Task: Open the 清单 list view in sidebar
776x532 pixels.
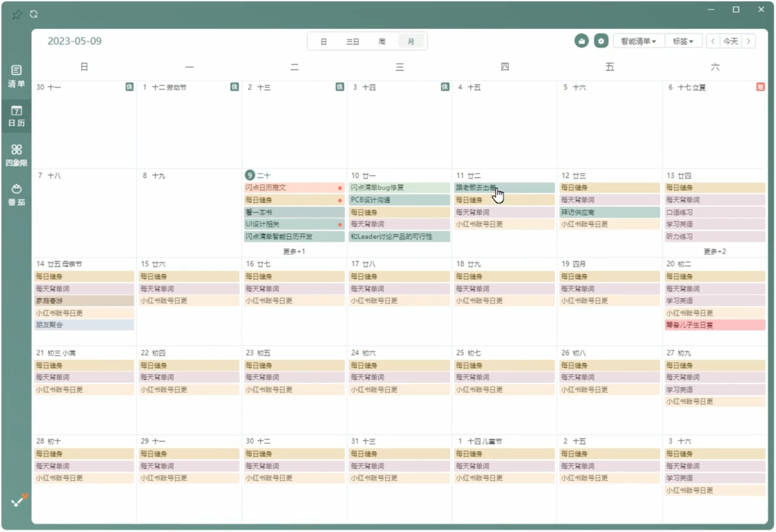Action: click(16, 76)
